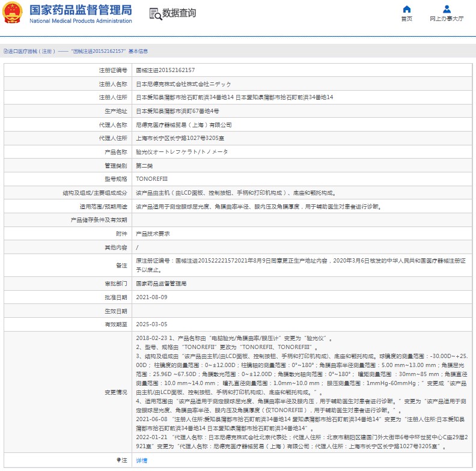This screenshot has width=476, height=471.
Task: Click the breadcrumb document icon
Action: coord(6,51)
